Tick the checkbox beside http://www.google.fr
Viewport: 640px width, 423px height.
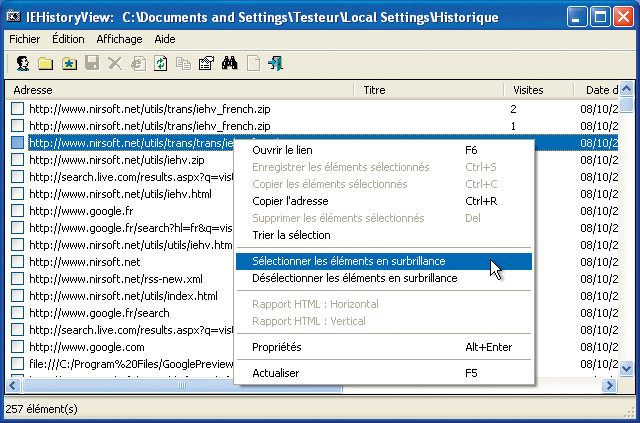[17, 211]
